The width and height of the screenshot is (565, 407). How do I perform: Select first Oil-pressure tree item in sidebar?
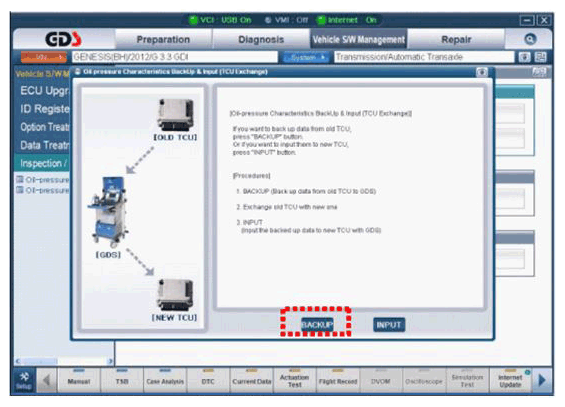pos(43,179)
